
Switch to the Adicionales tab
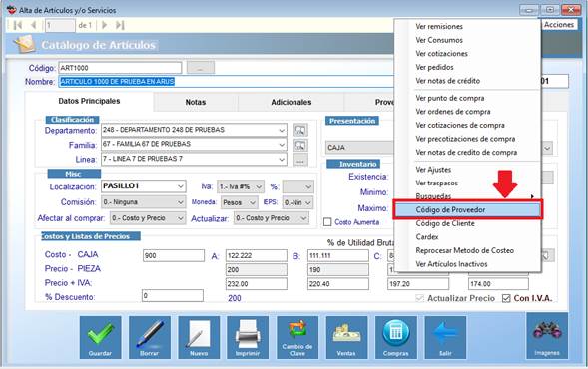[291, 102]
